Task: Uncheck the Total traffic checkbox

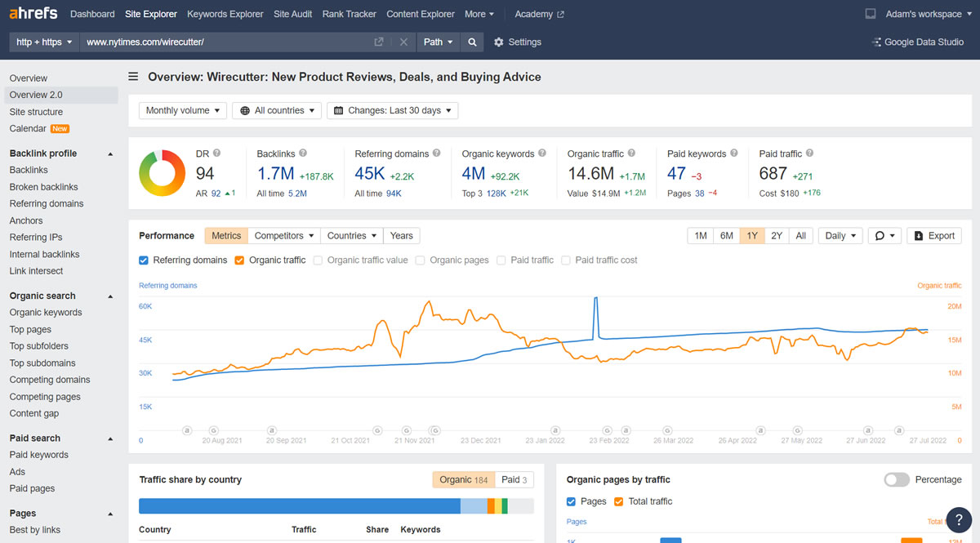Action: point(618,501)
